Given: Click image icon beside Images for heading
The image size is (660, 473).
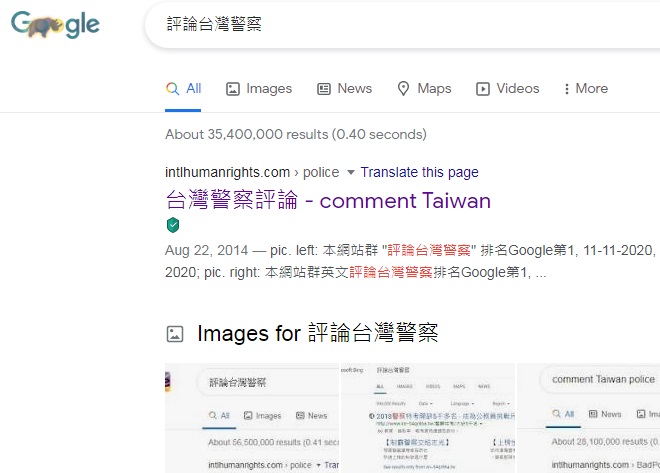Looking at the screenshot, I should coord(175,334).
